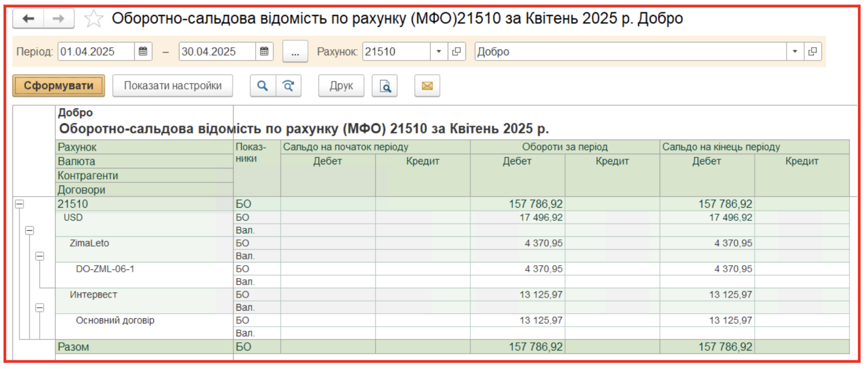Click the find next search icon

click(x=288, y=85)
